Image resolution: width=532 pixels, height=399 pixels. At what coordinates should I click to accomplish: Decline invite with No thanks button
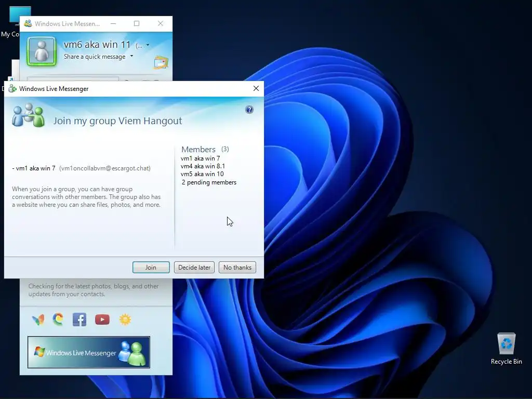point(237,268)
